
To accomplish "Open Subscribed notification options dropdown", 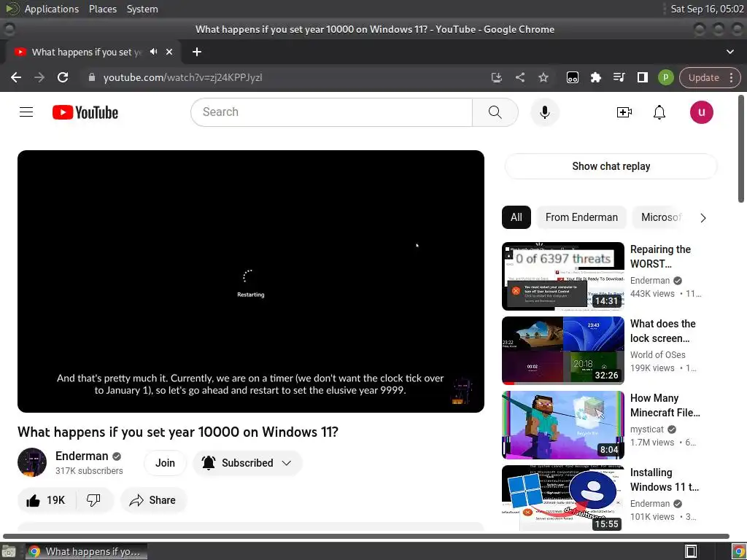I will coord(247,463).
